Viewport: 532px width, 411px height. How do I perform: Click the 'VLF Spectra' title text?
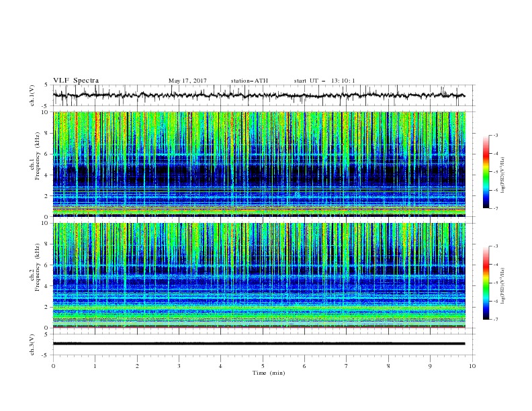76,81
